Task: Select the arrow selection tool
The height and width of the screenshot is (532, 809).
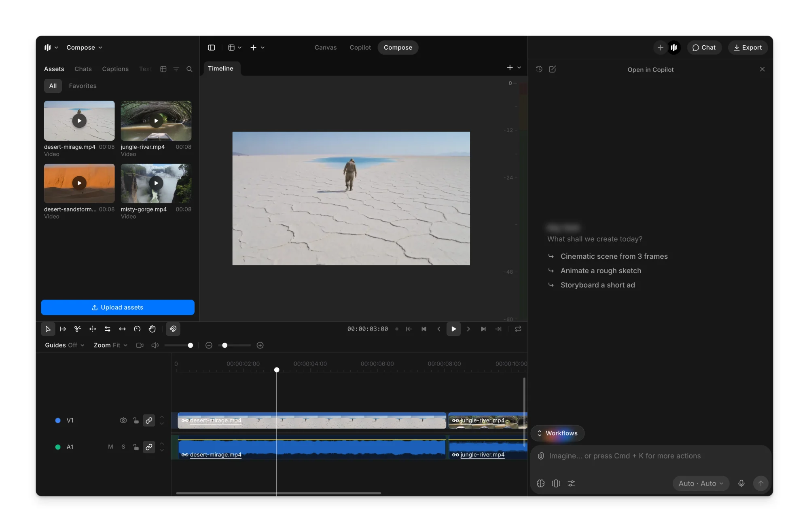Action: coord(48,329)
